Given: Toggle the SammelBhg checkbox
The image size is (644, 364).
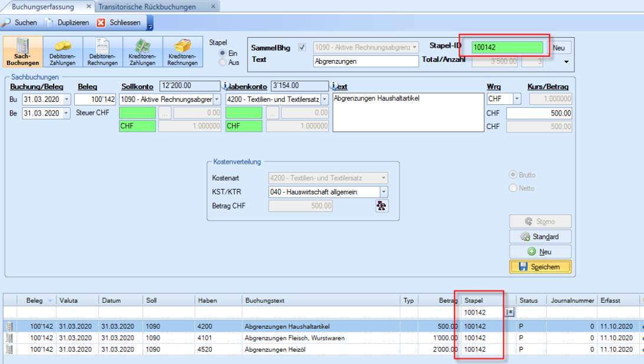Looking at the screenshot, I should (x=302, y=47).
